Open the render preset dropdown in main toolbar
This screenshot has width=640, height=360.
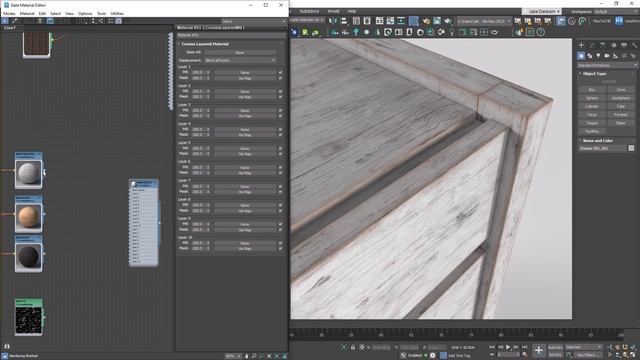click(x=483, y=21)
